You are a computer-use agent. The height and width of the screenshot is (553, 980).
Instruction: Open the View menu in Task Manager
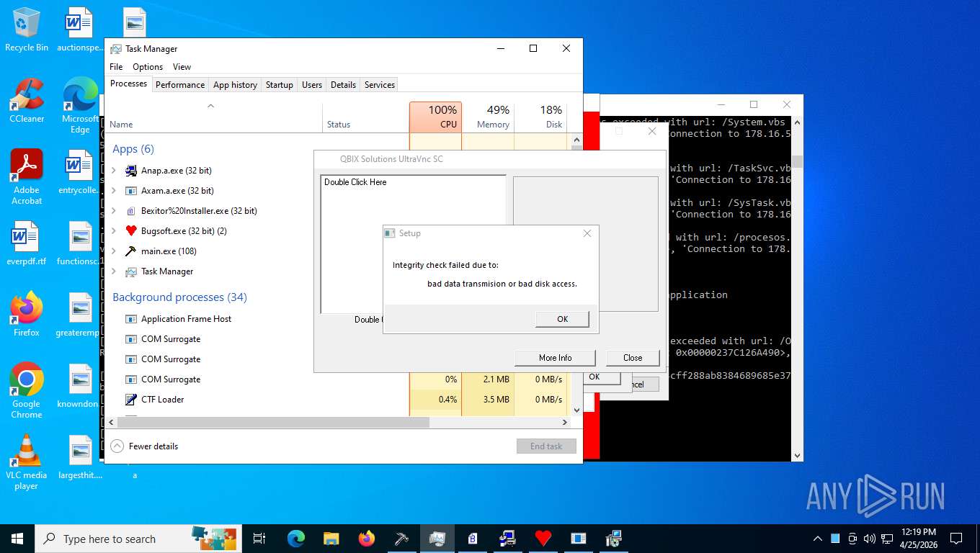(182, 67)
